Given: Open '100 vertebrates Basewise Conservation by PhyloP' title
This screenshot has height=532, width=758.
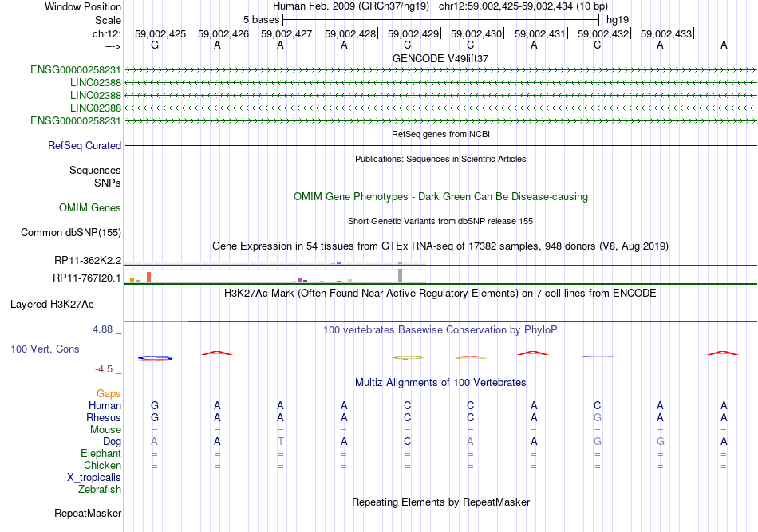Looking at the screenshot, I should [440, 330].
